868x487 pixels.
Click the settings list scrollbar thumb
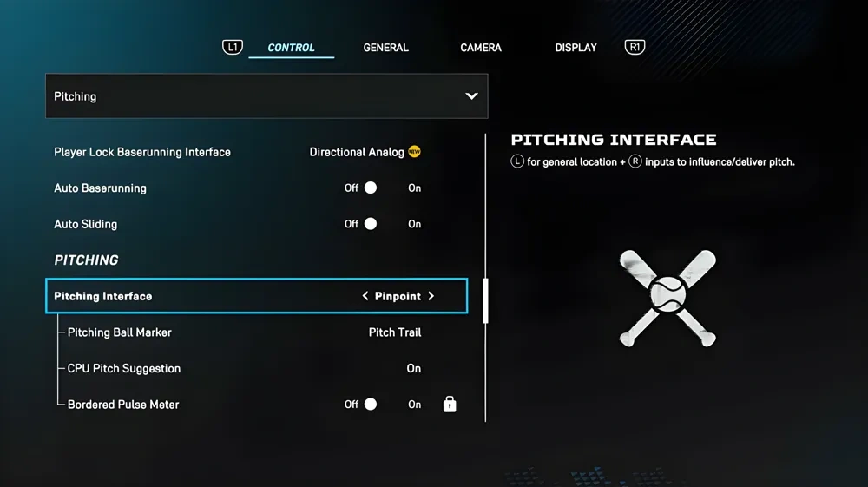(x=485, y=300)
